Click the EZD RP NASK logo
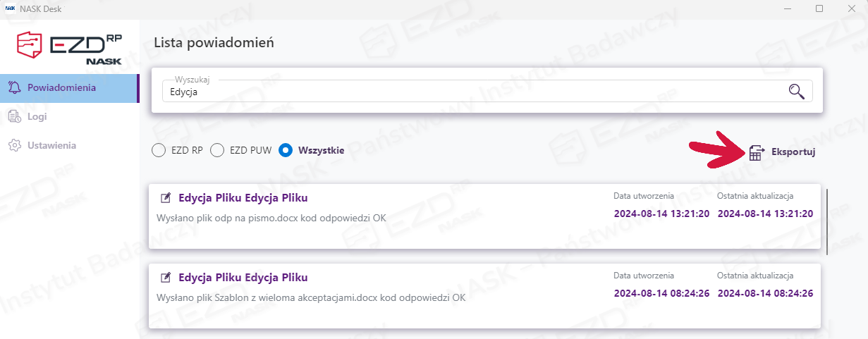The width and height of the screenshot is (868, 339). click(69, 48)
